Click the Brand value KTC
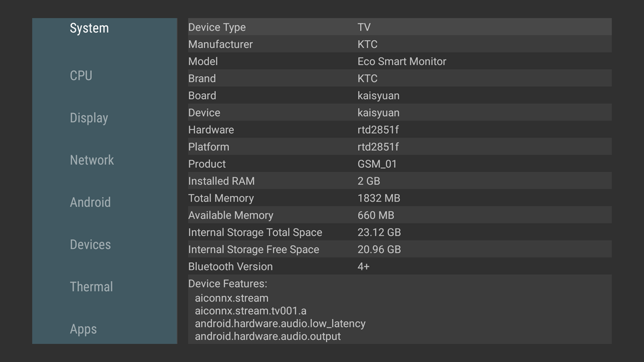This screenshot has height=362, width=644. [x=368, y=79]
